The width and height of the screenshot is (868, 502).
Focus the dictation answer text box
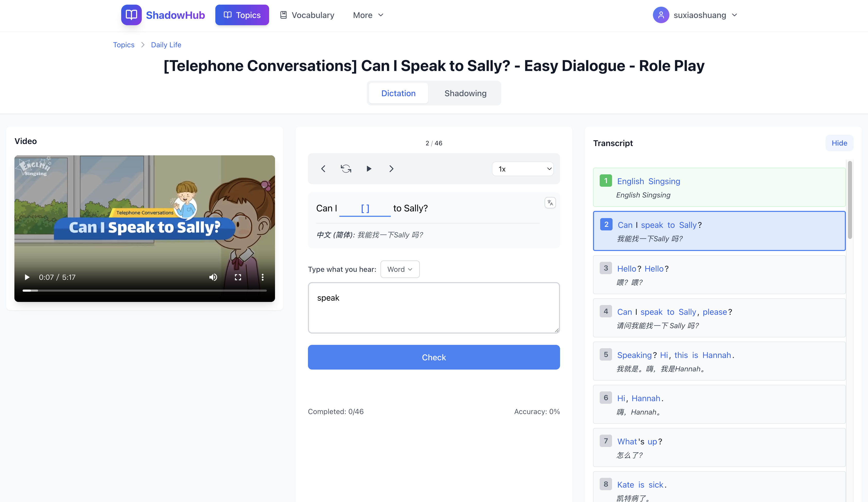[434, 308]
